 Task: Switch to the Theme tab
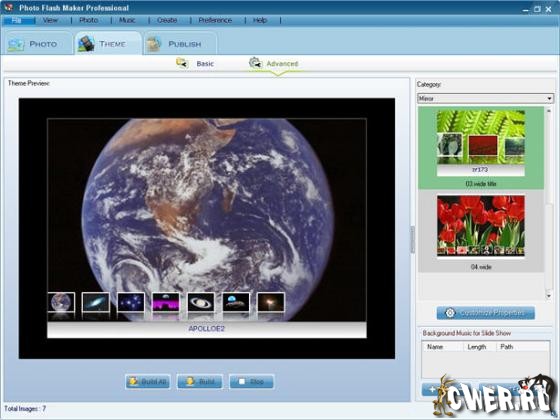coord(108,43)
